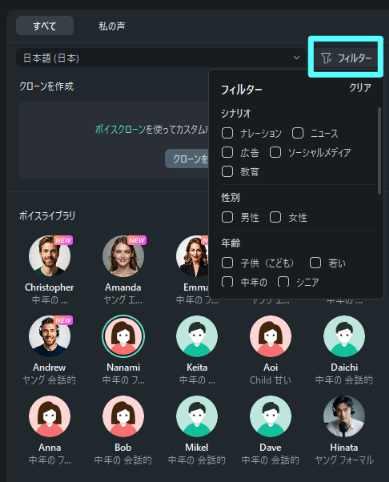Screen dimensions: 389x482
Task: Click the Aoi Child 甘い description
Action: point(271,380)
